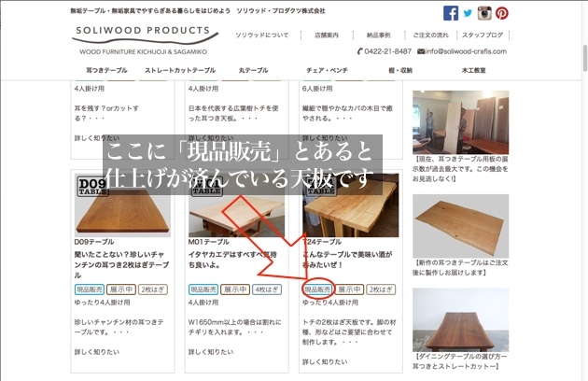The width and height of the screenshot is (588, 381).
Task: Click the T24テーブル title
Action: pos(322,242)
